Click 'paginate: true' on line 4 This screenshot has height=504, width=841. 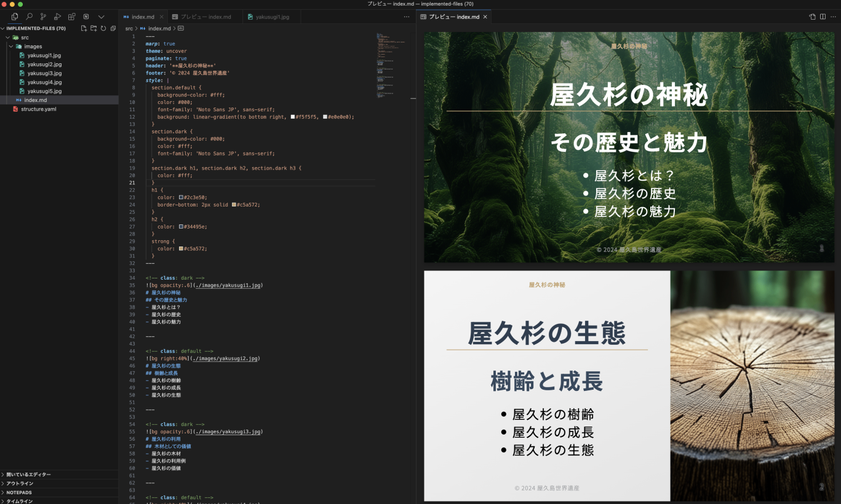click(x=166, y=58)
